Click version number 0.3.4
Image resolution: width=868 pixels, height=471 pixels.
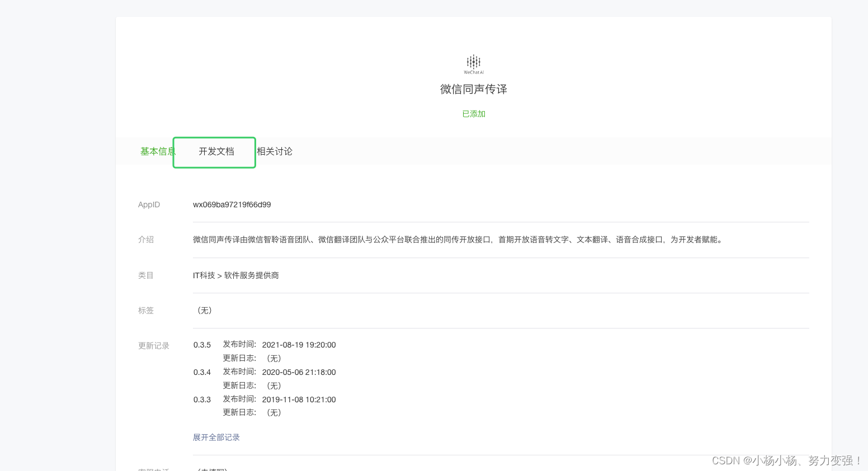pyautogui.click(x=202, y=372)
